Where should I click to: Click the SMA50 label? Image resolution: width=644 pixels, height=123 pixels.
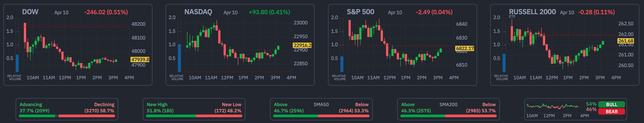tap(321, 105)
